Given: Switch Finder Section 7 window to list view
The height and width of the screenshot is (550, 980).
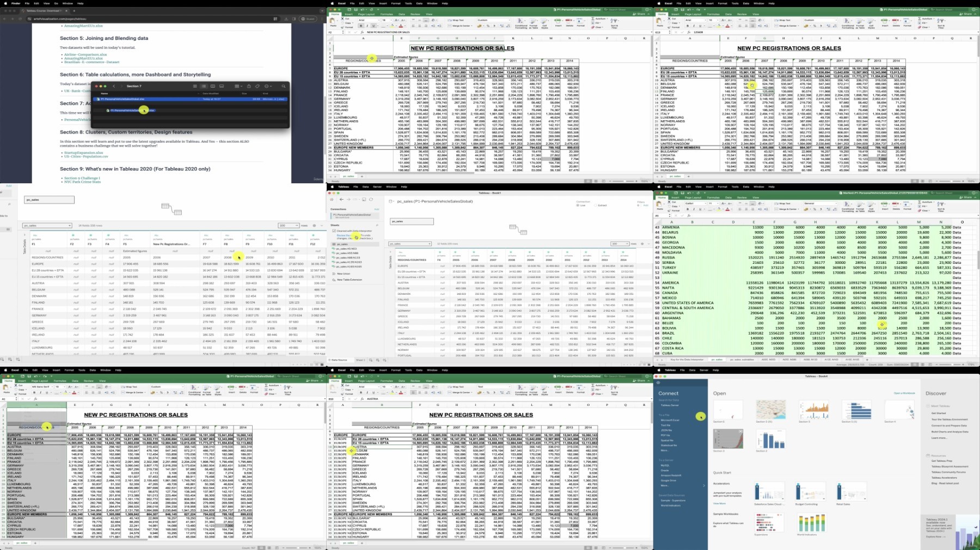Looking at the screenshot, I should pos(204,86).
